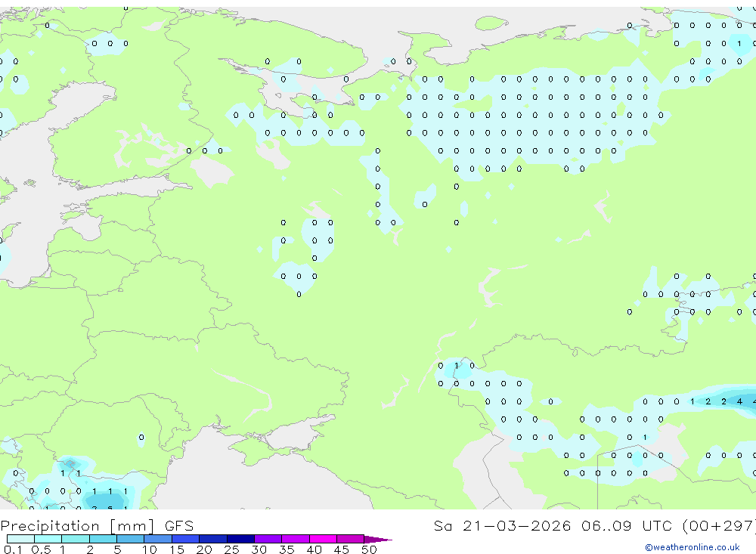
Task: Select the 2–5 mm legend color swatch
Action: pyautogui.click(x=103, y=539)
